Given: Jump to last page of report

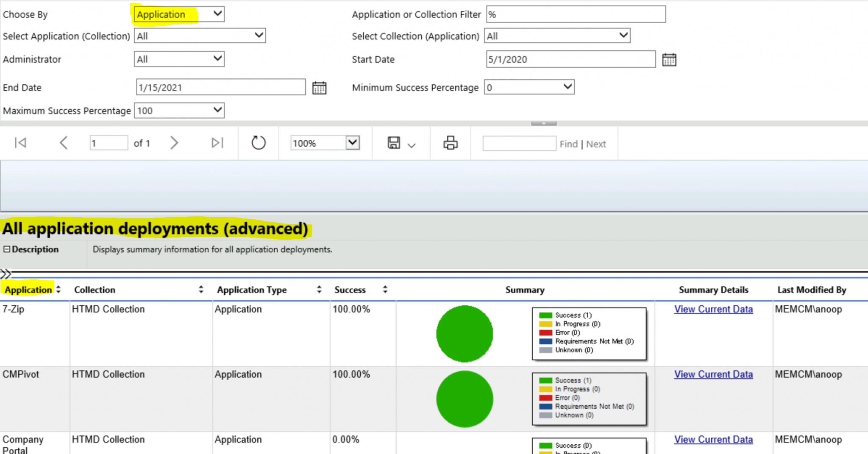Looking at the screenshot, I should pos(217,143).
